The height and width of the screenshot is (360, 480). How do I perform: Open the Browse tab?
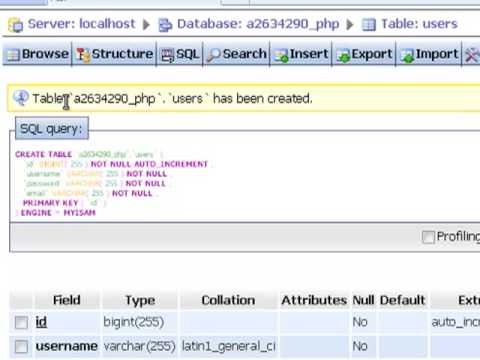coord(37,54)
